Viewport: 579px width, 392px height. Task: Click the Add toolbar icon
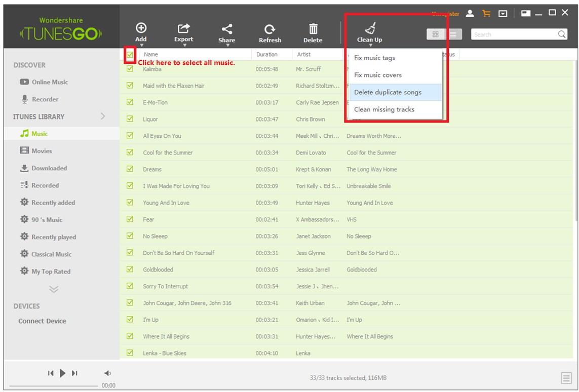pos(141,28)
